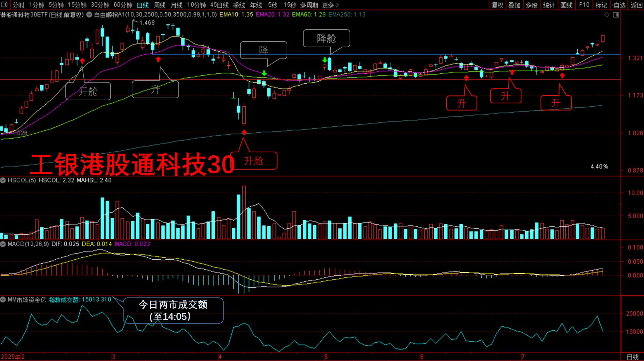Click the 自由顺捞A1 indicator parameters text
The width and height of the screenshot is (644, 361).
155,15
